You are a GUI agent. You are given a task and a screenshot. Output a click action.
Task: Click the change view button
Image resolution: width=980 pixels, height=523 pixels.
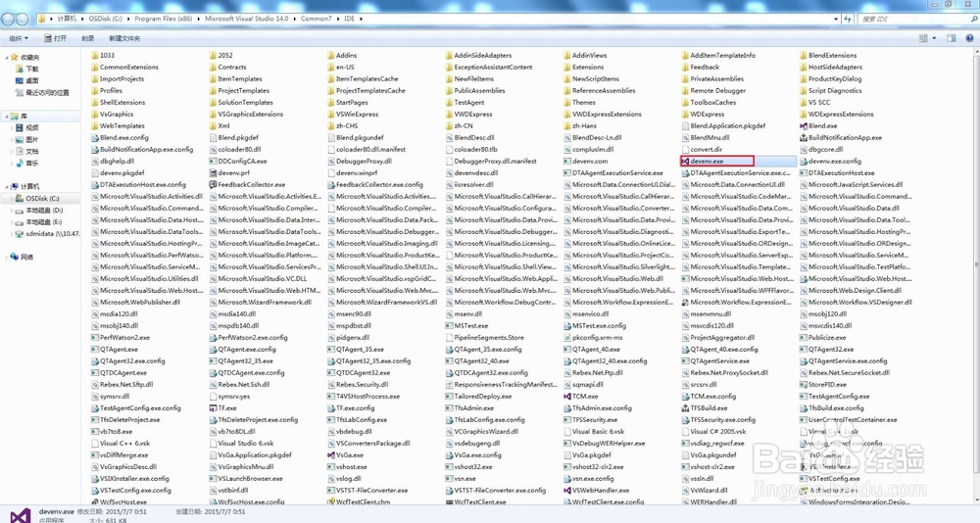924,38
